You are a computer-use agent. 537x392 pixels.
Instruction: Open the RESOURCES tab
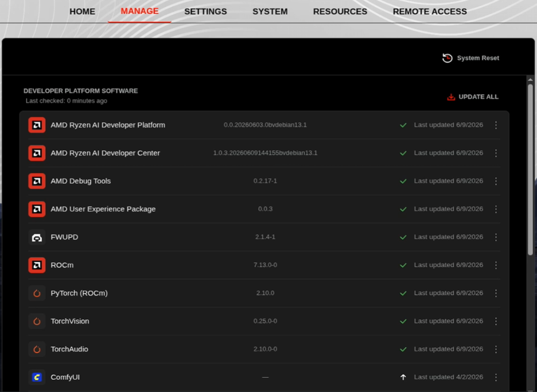pos(340,11)
